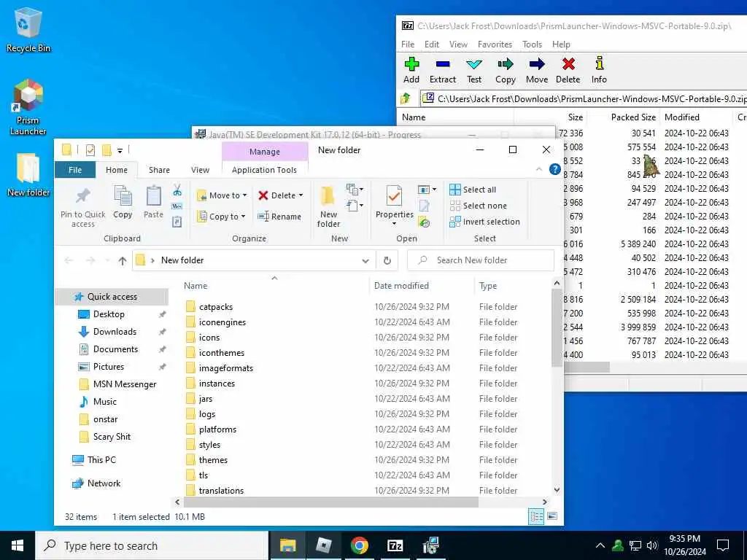
Task: Open the Delete options dropdown arrow
Action: tap(301, 195)
